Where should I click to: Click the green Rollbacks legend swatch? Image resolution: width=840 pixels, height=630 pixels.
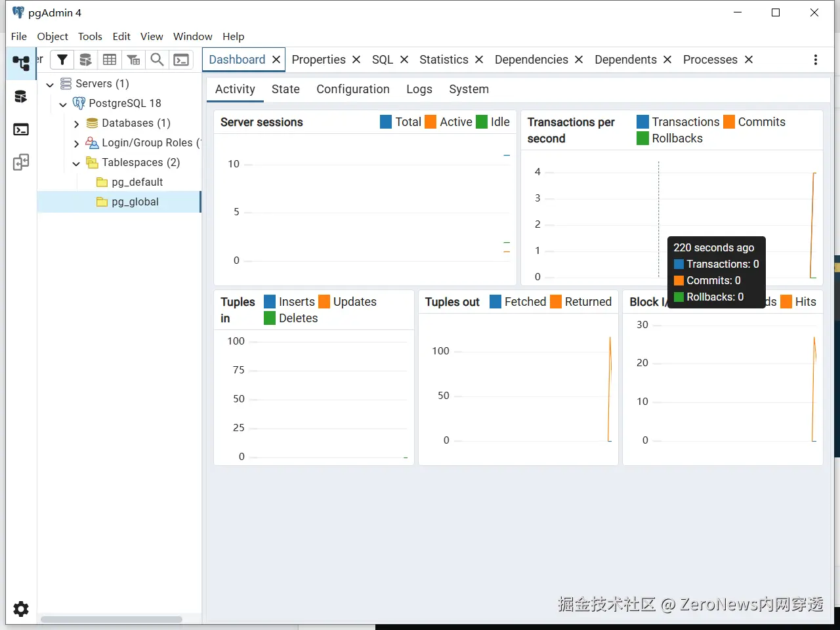point(643,138)
